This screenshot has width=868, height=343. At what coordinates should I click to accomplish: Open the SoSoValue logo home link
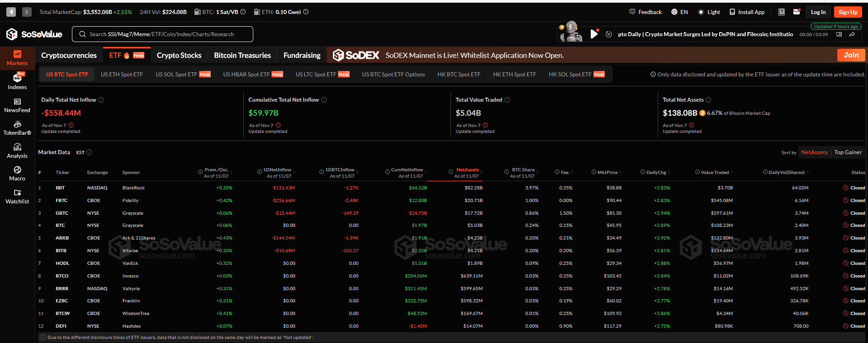click(34, 34)
